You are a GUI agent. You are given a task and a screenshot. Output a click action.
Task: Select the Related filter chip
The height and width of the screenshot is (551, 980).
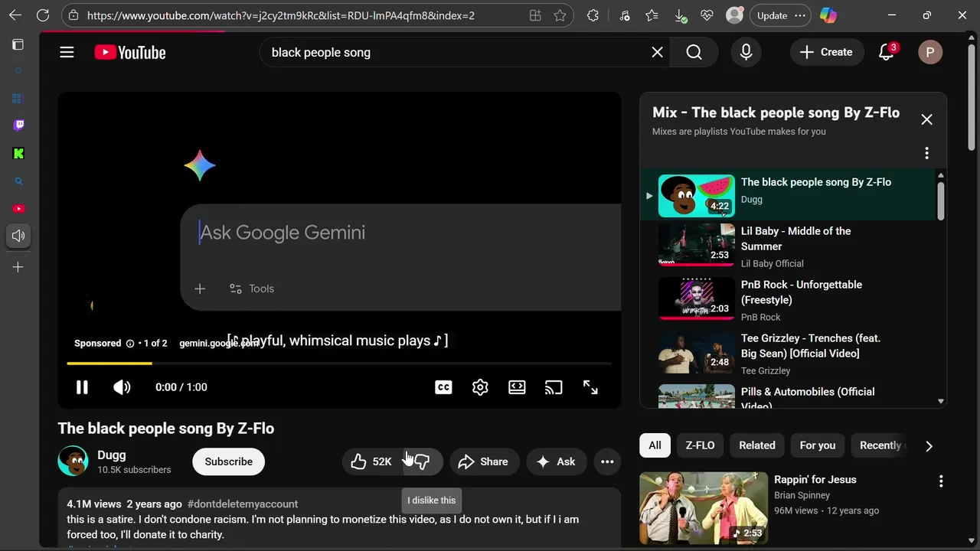757,445
